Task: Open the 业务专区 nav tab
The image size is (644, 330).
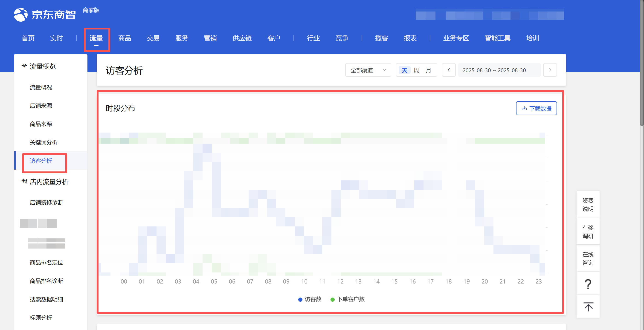Action: pos(456,38)
